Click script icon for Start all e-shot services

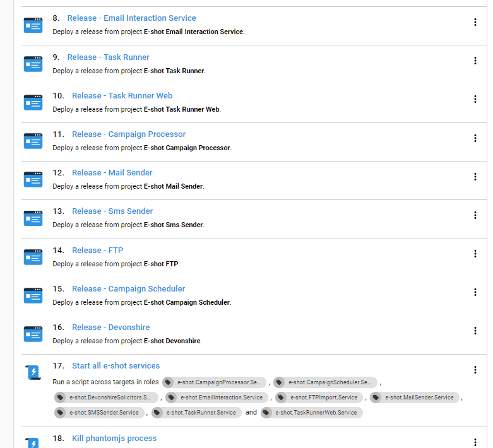(x=33, y=372)
